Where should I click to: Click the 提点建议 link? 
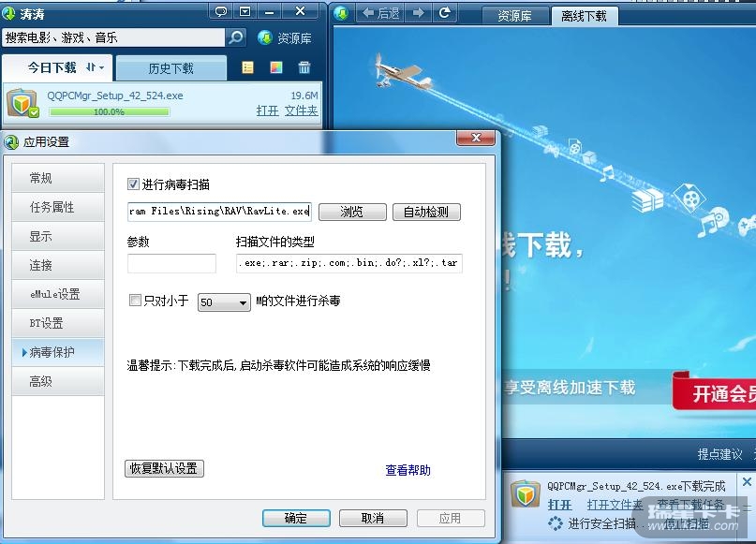click(x=719, y=454)
